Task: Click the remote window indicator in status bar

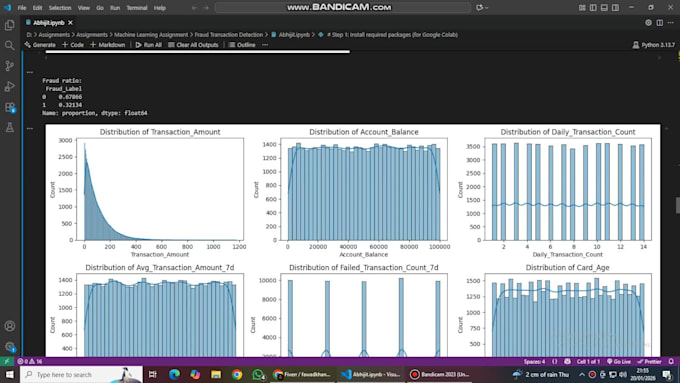Action: pos(7,361)
